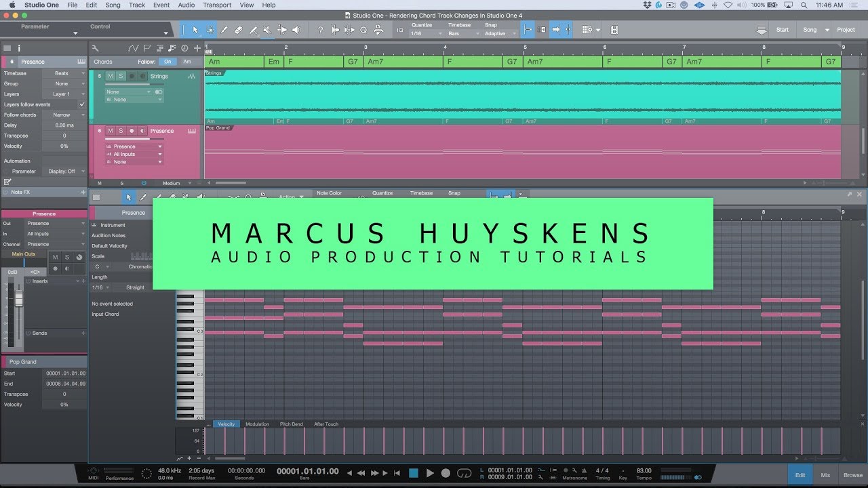Adjust the Strings track volume slider
The image size is (868, 488).
click(x=134, y=84)
